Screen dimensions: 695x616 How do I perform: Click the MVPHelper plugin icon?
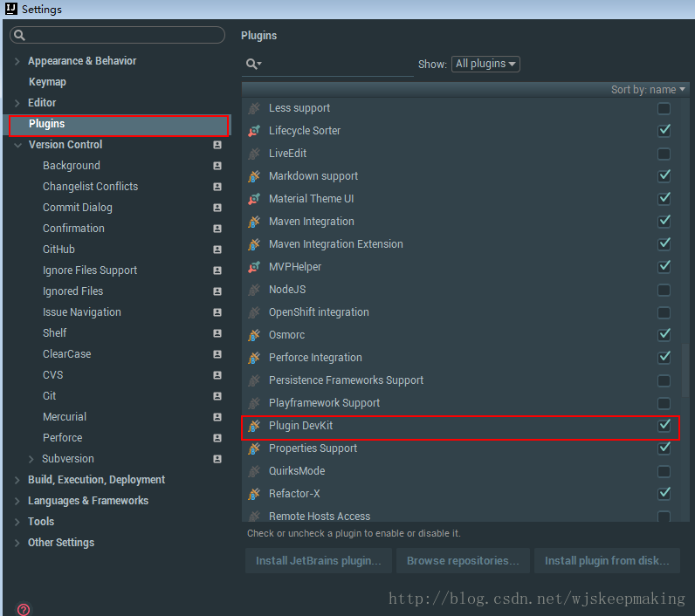[254, 267]
